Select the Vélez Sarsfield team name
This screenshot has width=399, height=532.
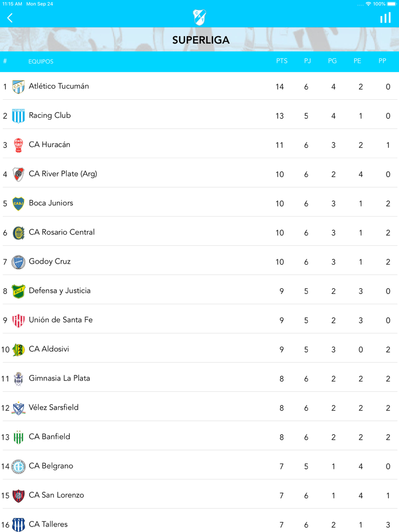click(x=53, y=407)
